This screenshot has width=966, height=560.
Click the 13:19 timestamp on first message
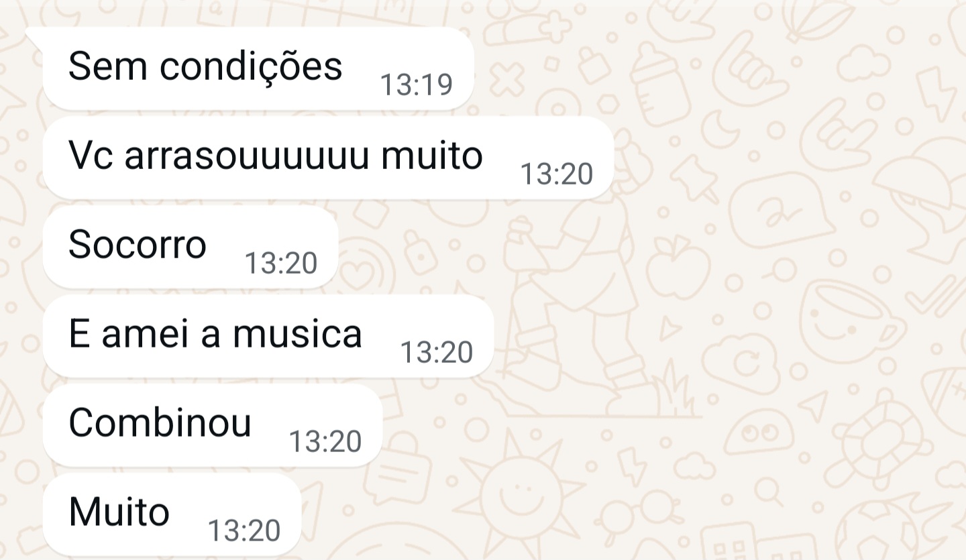(x=416, y=85)
